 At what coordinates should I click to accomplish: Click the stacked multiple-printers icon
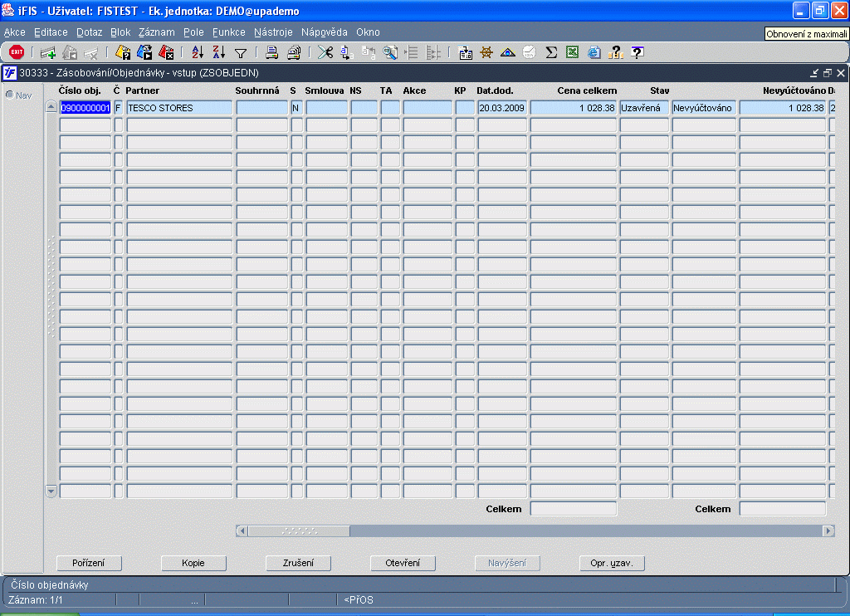point(294,52)
